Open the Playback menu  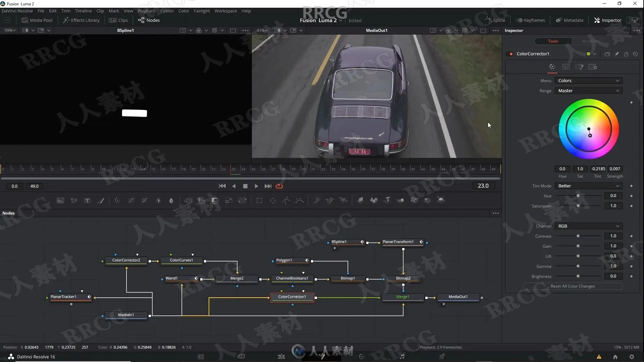(147, 11)
